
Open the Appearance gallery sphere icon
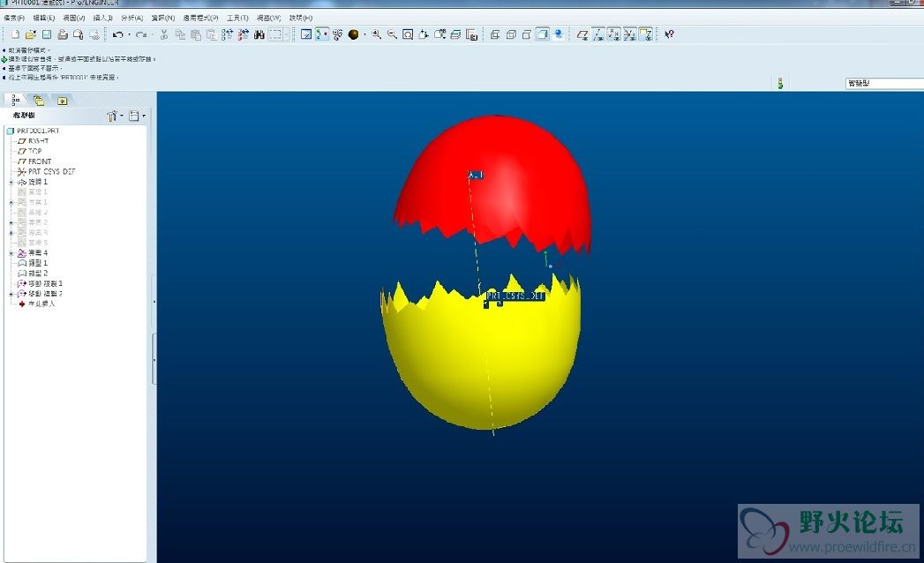coord(354,34)
